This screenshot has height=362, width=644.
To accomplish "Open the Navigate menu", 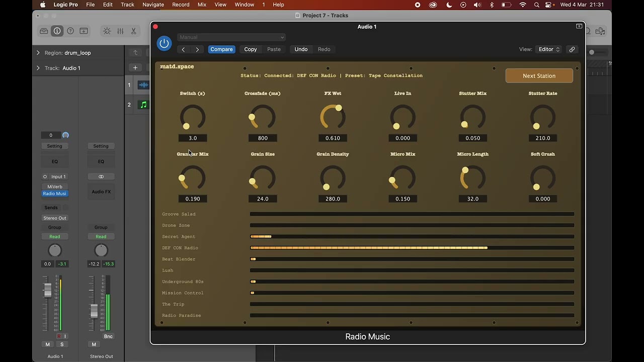I will (153, 5).
